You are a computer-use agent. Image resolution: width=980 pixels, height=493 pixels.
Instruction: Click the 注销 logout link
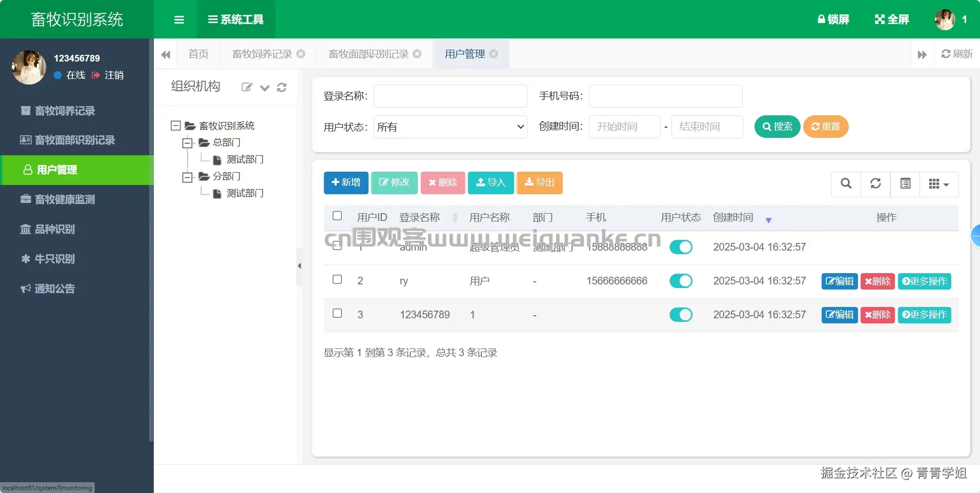pos(108,75)
